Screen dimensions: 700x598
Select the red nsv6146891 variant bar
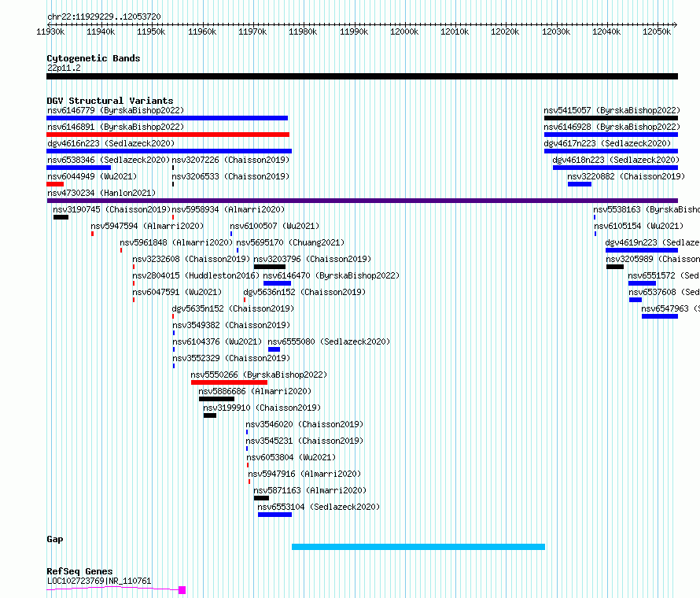coord(168,135)
